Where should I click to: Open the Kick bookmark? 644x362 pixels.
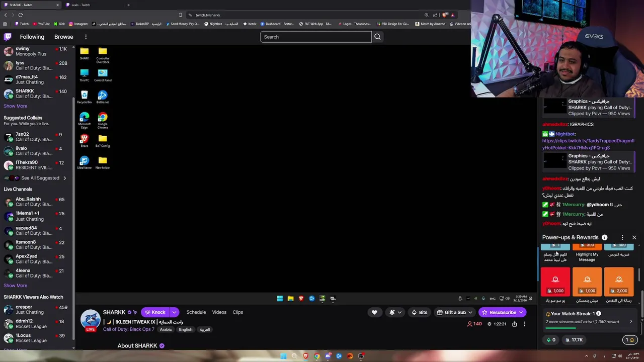[x=59, y=24]
